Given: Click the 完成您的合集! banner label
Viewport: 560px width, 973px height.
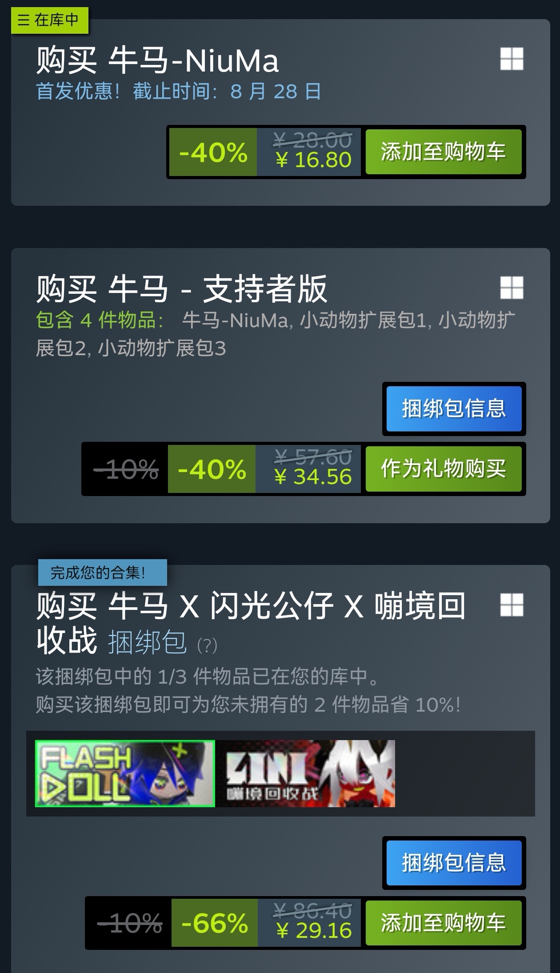Looking at the screenshot, I should pos(102,573).
